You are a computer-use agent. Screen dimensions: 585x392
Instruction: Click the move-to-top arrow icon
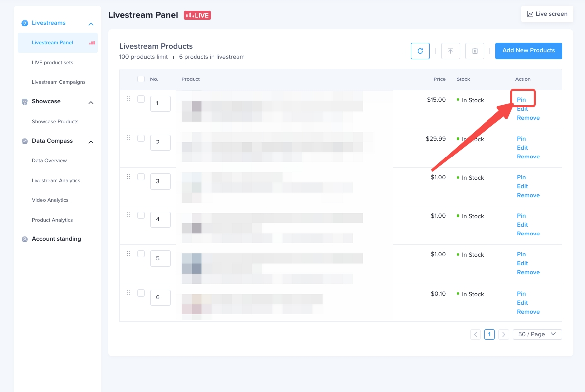click(x=450, y=51)
